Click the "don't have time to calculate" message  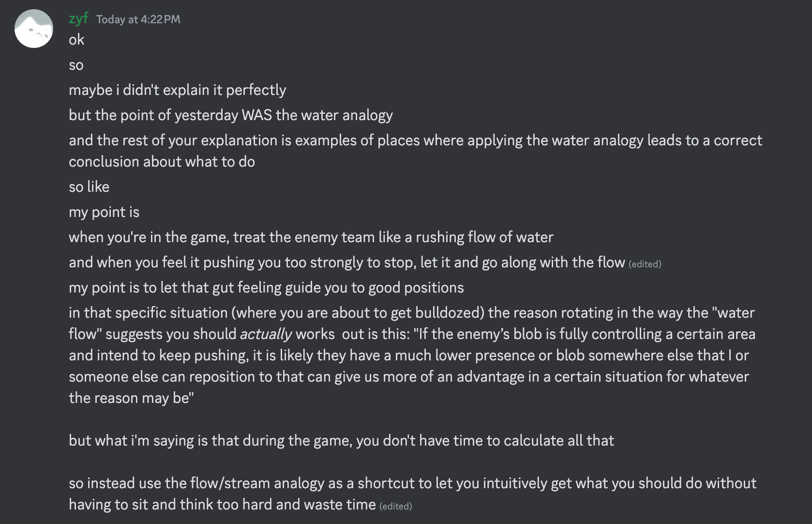tap(341, 441)
